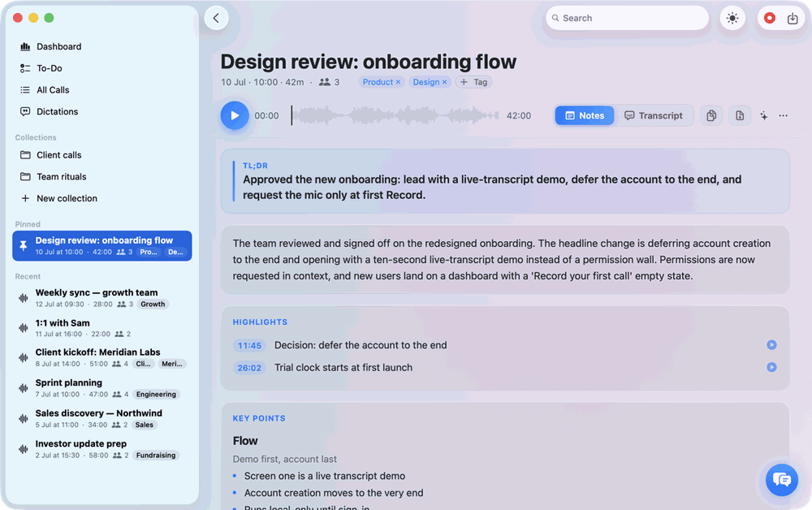812x510 pixels.
Task: Copy notes with the clipboard icon
Action: pos(711,115)
